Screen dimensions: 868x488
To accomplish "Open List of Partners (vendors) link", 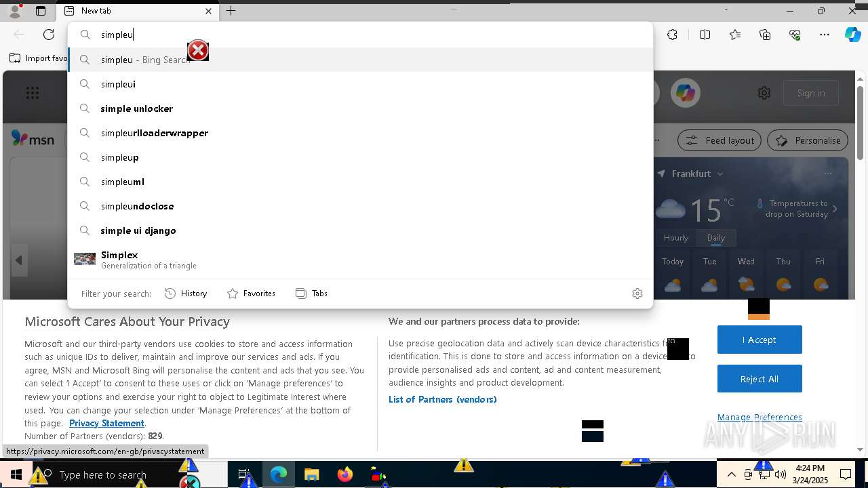I will tap(443, 399).
